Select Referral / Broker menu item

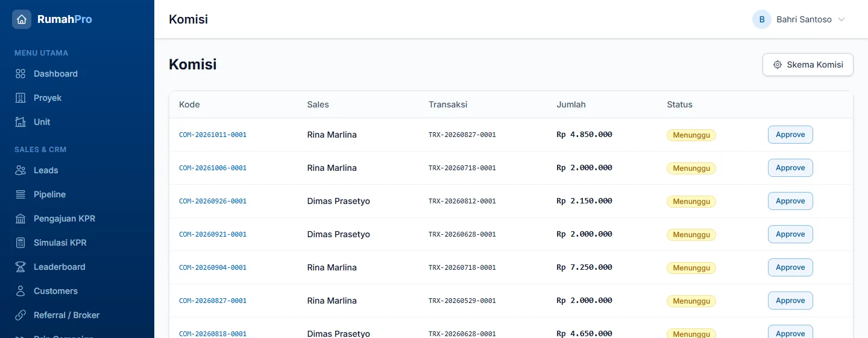point(77,315)
